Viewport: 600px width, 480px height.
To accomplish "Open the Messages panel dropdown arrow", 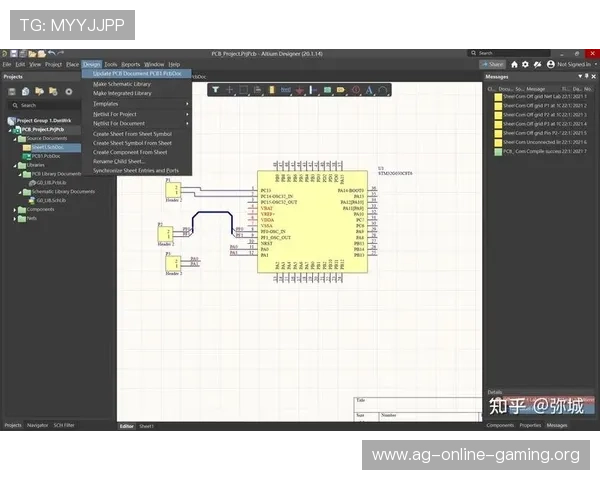I will [x=580, y=76].
